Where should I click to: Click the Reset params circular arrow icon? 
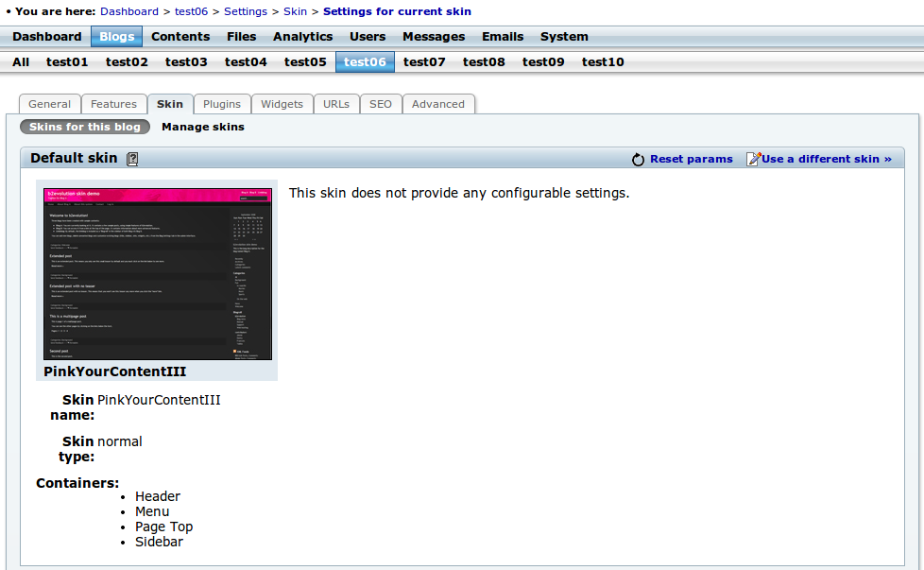(x=638, y=159)
